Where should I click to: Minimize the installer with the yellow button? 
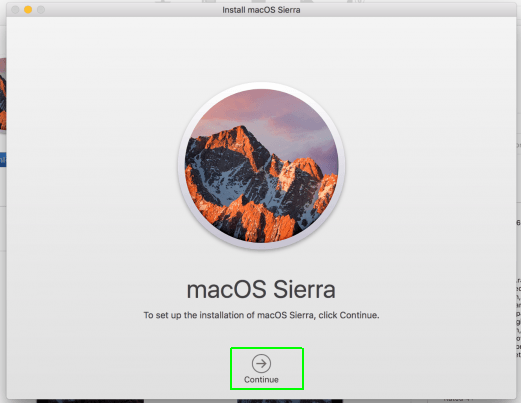(28, 10)
